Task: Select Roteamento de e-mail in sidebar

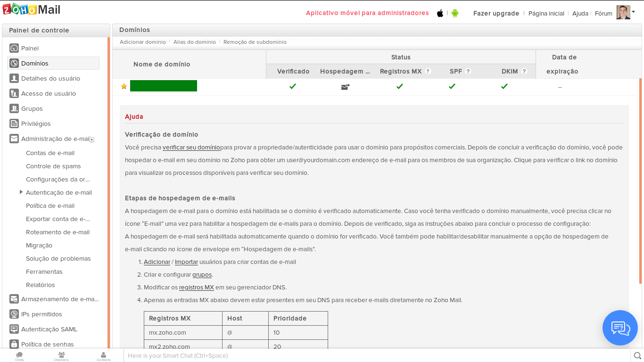Action: click(x=58, y=232)
